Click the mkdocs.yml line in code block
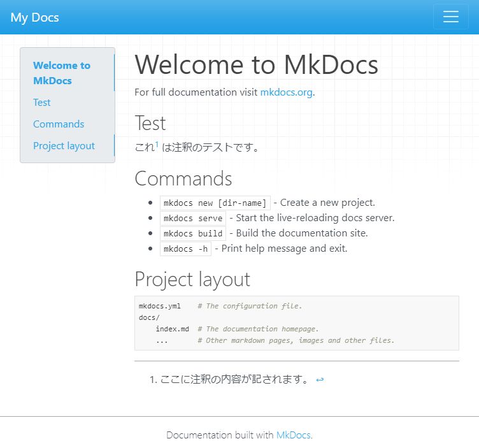This screenshot has height=448, width=479. click(x=159, y=306)
